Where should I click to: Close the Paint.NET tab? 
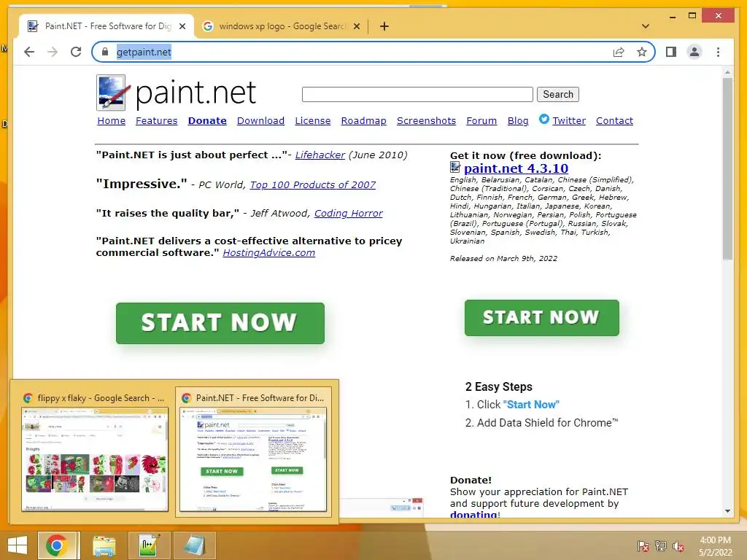pos(182,26)
